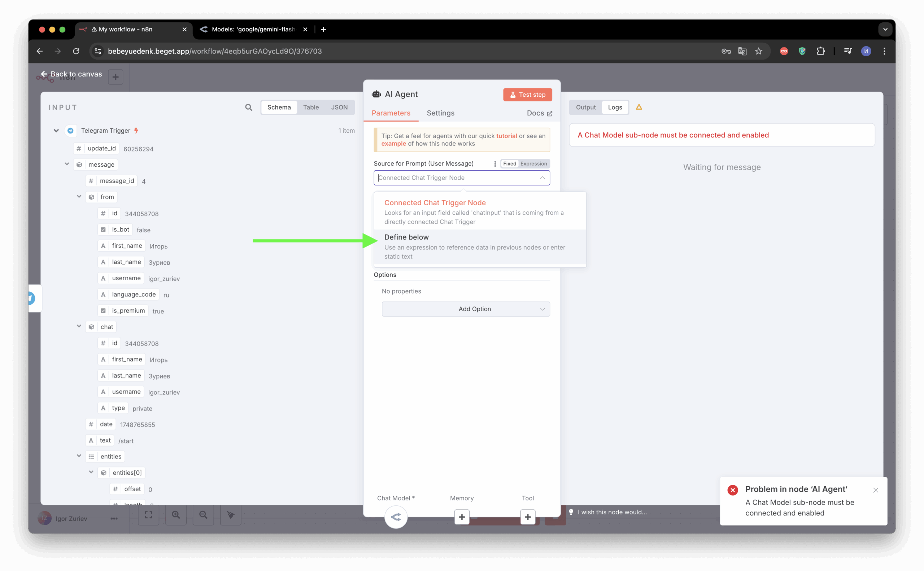The image size is (924, 571).
Task: Open the tutorial link in tip
Action: pos(506,136)
